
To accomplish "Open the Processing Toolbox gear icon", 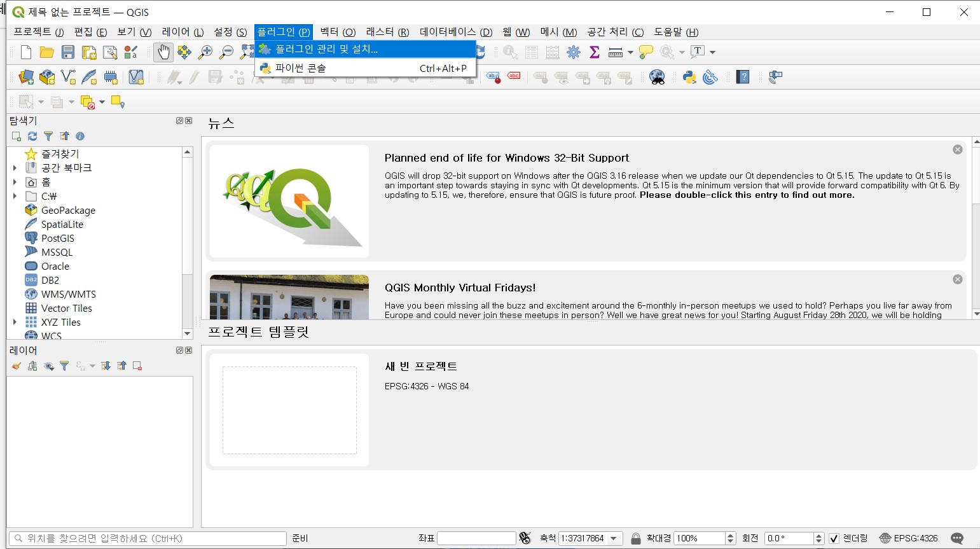I will [x=574, y=52].
